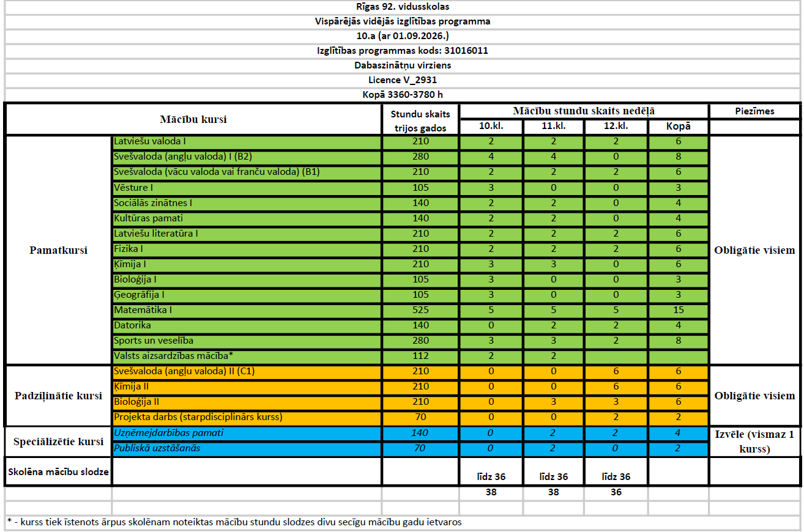This screenshot has width=804, height=532.
Task: Select the 'Kopā' column header
Action: point(679,127)
